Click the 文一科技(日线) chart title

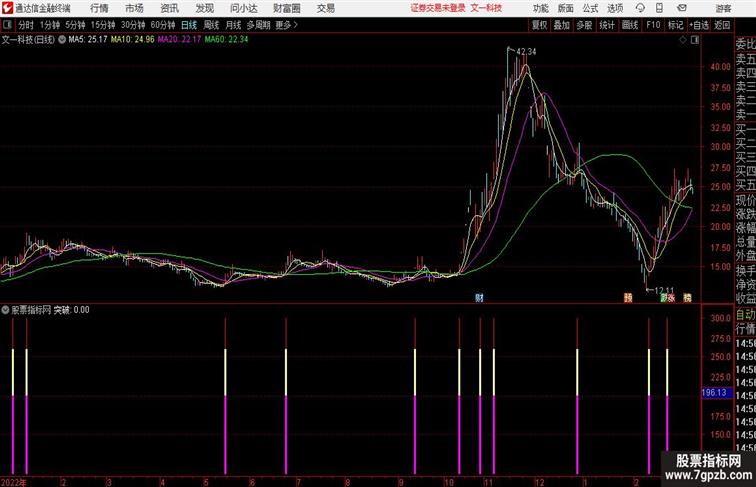pos(28,40)
